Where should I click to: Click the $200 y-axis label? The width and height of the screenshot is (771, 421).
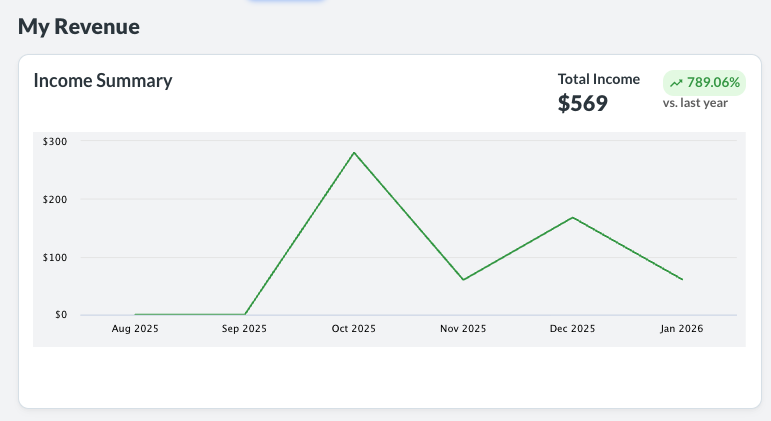(x=55, y=200)
